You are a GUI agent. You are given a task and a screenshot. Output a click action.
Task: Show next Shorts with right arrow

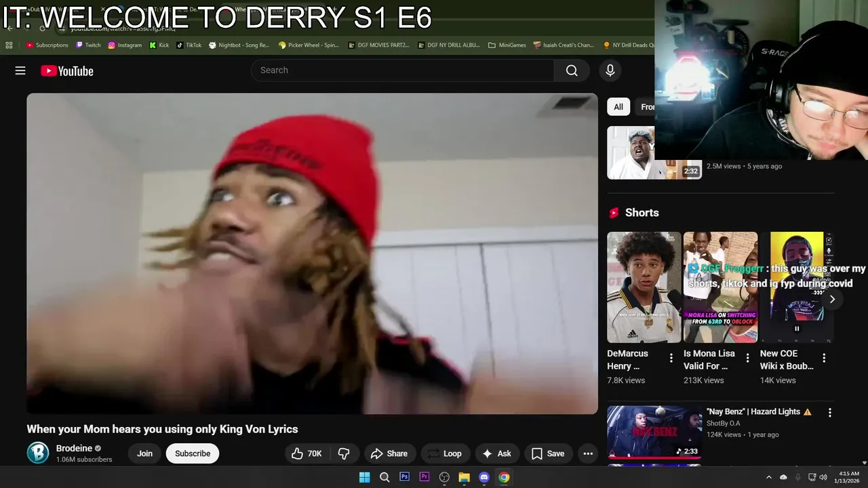tap(831, 299)
